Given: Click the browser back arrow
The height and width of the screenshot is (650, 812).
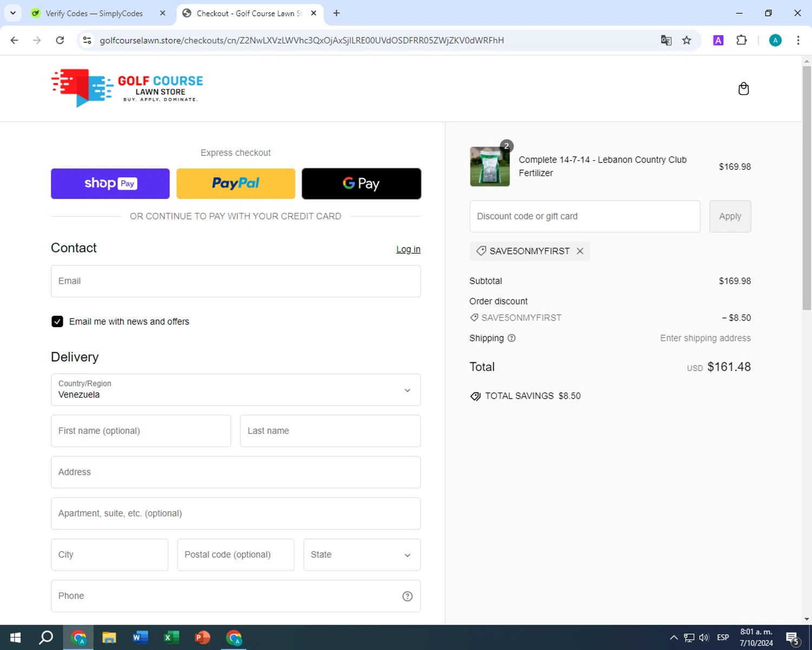Looking at the screenshot, I should tap(14, 40).
